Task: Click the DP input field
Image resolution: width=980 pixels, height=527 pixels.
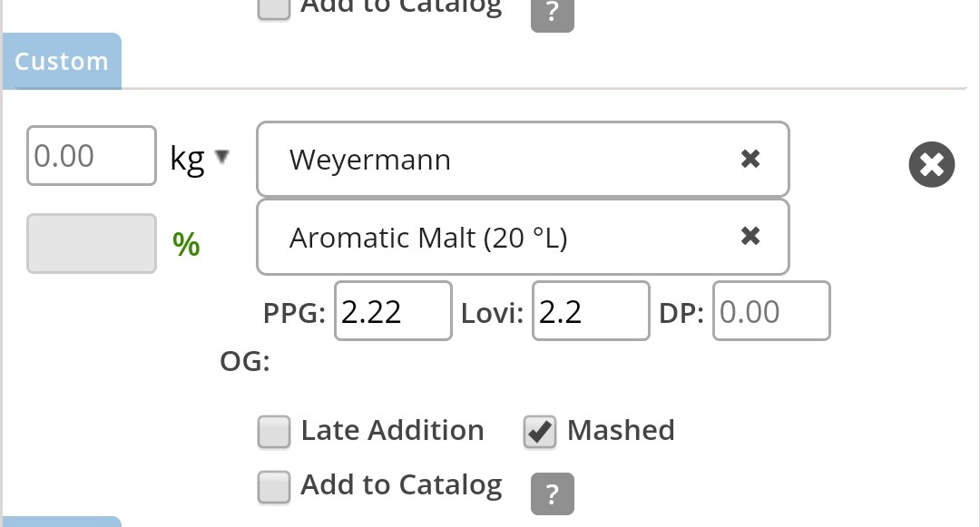Action: [771, 311]
